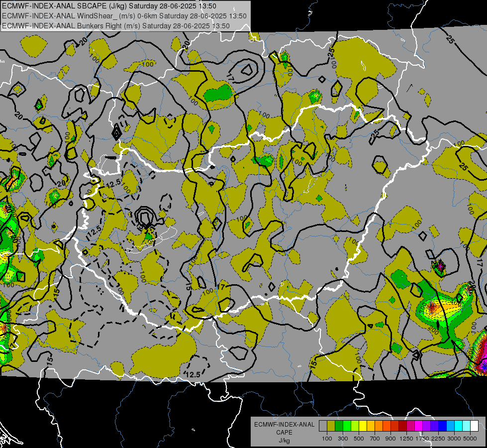This screenshot has width=487, height=448.
Task: Click the 1250 value under the legend
Action: (x=406, y=439)
